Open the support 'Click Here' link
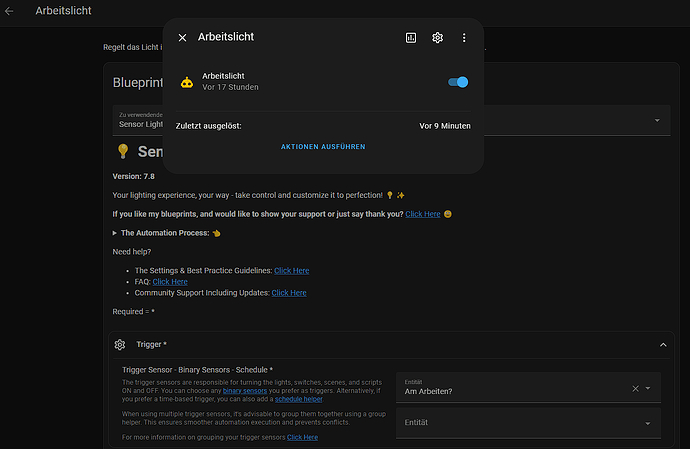The image size is (690, 449). tap(422, 214)
